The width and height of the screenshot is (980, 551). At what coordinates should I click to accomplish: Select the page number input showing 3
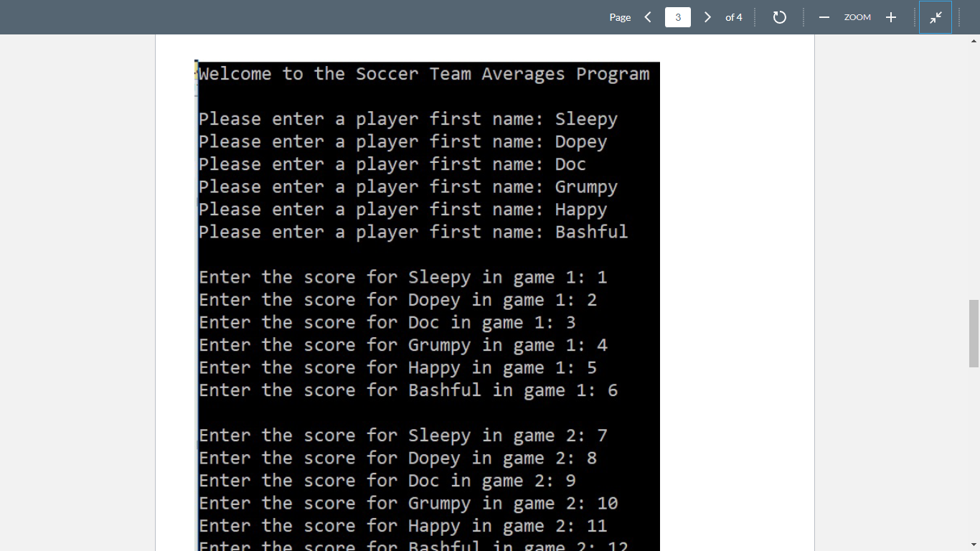[x=677, y=17]
